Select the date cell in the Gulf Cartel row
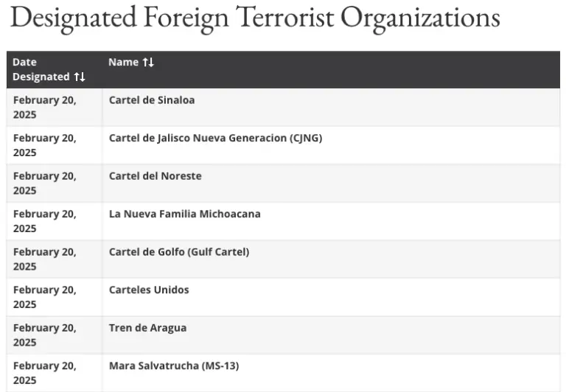Screen dimensions: 566x392 click(x=45, y=259)
